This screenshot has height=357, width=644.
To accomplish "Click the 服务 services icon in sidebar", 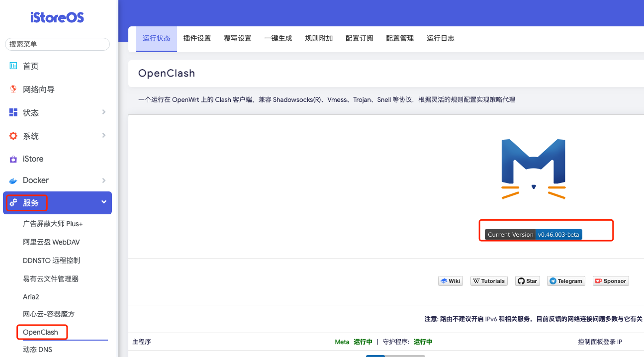I will 13,203.
